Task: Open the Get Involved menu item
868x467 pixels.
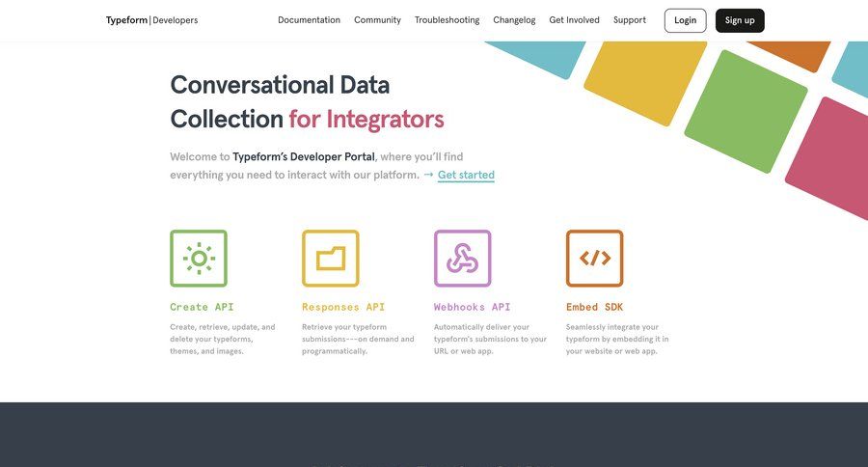Action: coord(574,20)
